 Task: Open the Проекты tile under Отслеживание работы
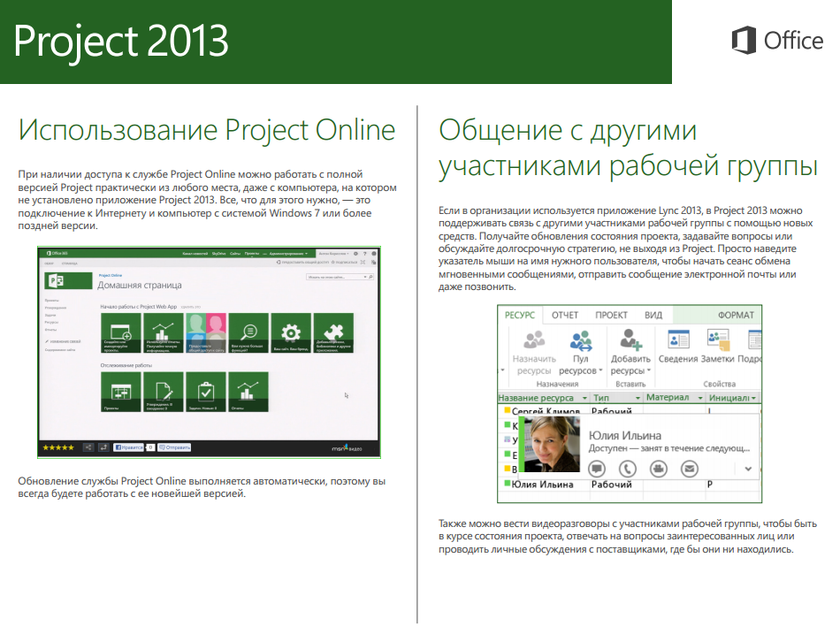(120, 392)
